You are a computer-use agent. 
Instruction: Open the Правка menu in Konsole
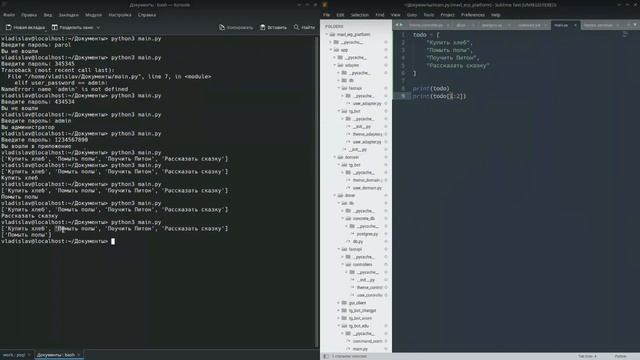coord(29,15)
